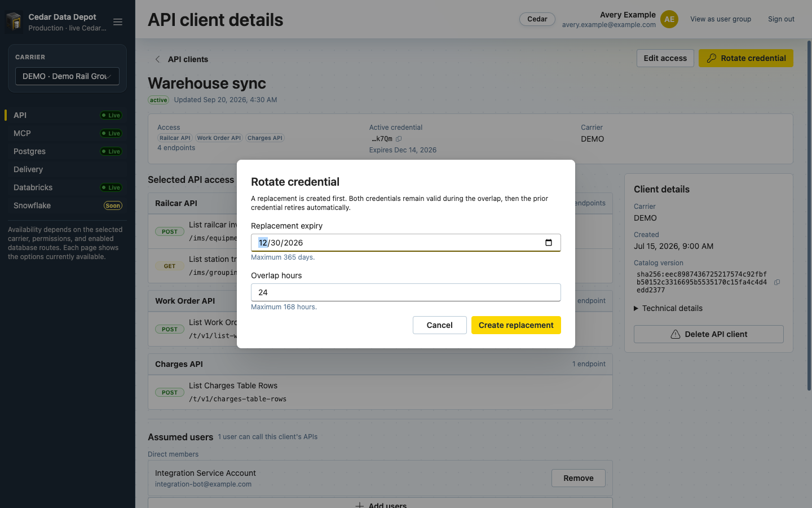This screenshot has width=812, height=508.
Task: Open the MCP section in sidebar
Action: click(x=67, y=133)
